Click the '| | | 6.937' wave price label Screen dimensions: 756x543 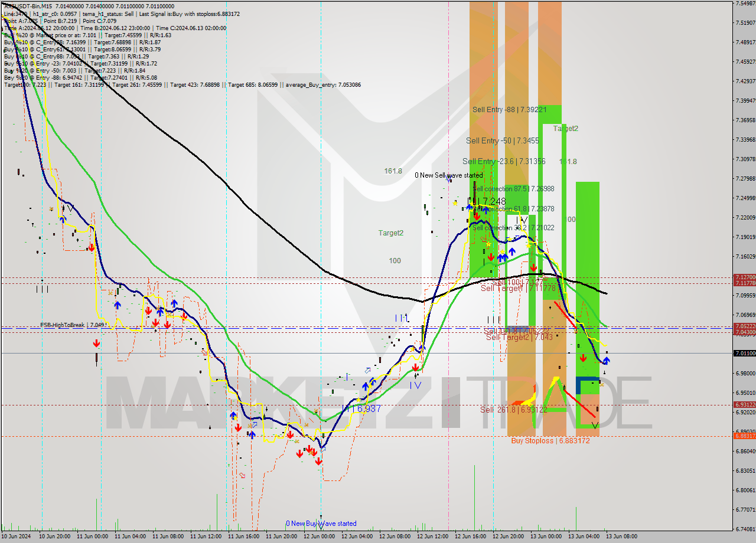click(361, 408)
